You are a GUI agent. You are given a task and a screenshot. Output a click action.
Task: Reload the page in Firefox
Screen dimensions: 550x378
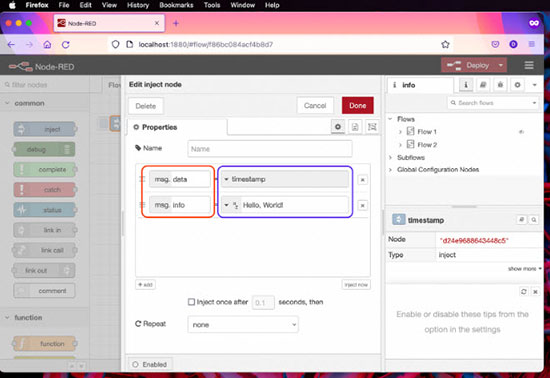tap(66, 45)
